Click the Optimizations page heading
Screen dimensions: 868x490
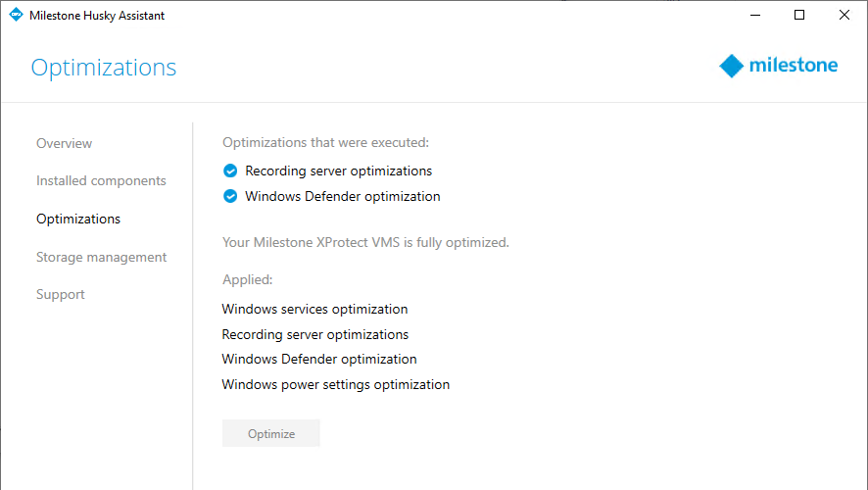pos(104,68)
